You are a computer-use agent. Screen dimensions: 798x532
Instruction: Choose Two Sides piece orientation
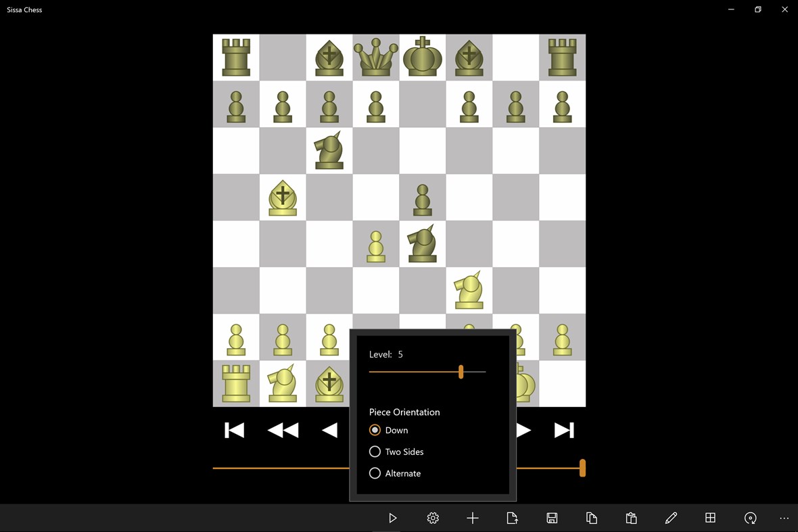click(375, 452)
